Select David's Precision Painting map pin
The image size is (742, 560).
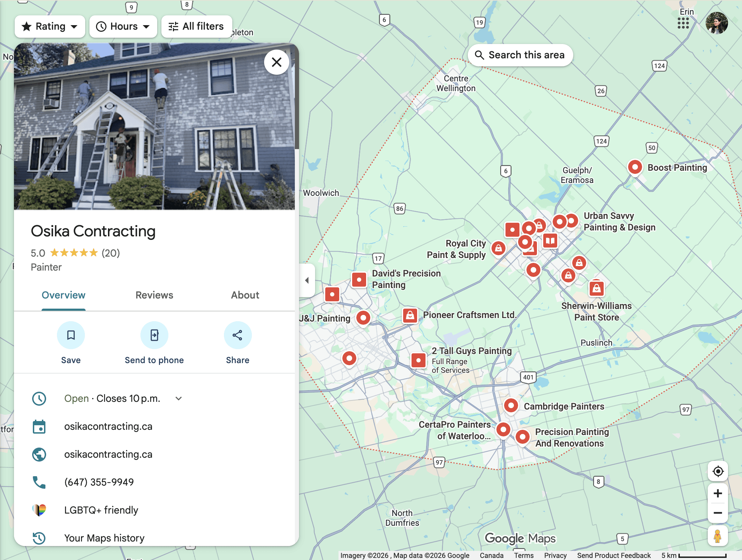coord(359,280)
